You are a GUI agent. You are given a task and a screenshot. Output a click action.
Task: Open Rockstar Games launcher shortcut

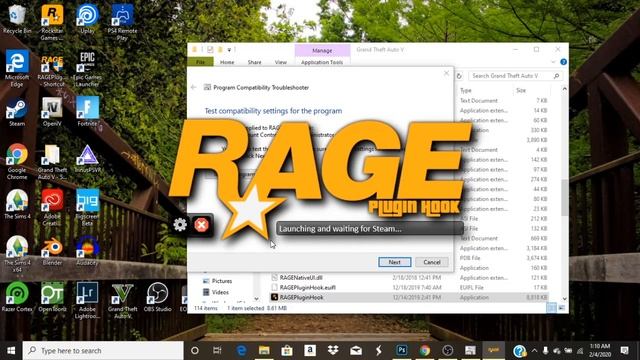pos(52,22)
